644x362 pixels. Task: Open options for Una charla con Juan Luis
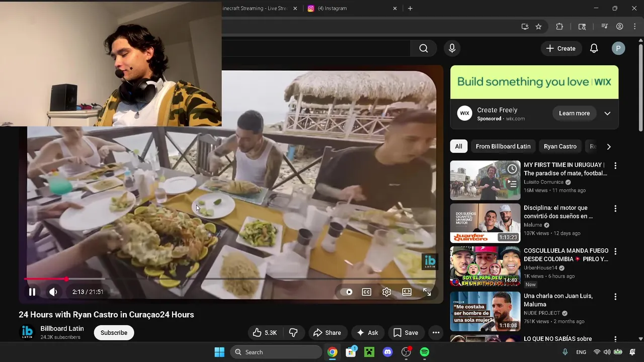(615, 297)
